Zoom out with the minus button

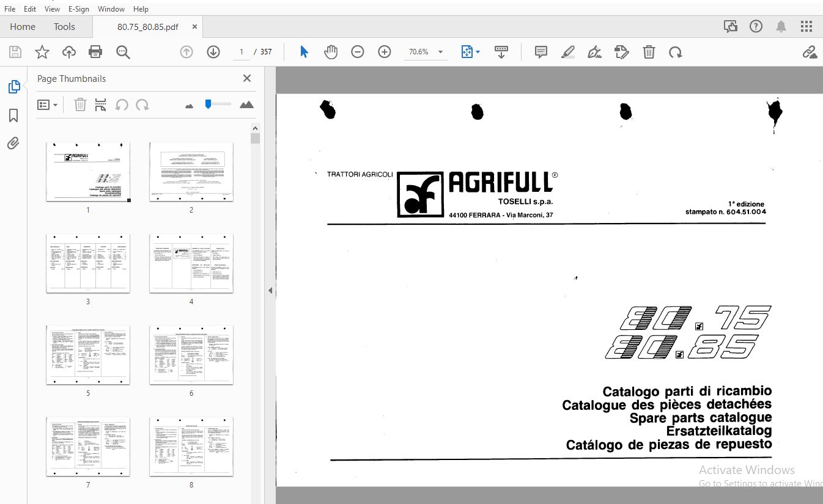point(358,52)
